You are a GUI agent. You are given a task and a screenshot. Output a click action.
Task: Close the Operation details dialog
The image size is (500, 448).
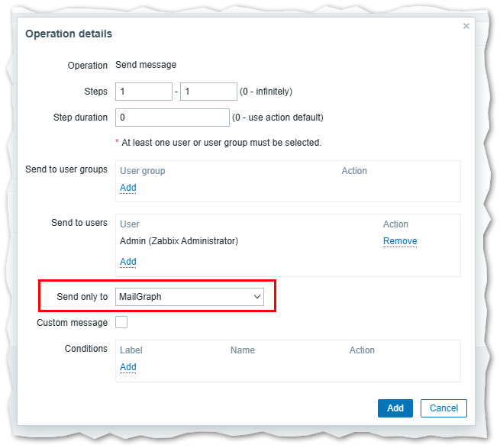[x=466, y=26]
